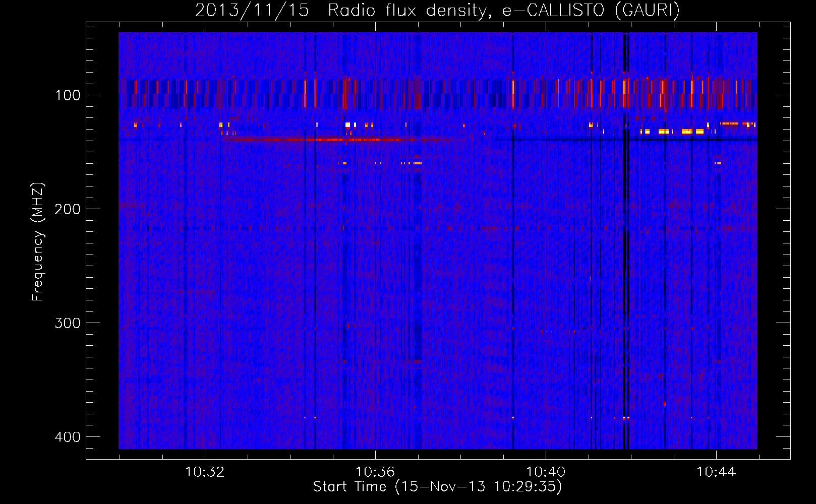Select the 'Frequency (MHZ)' axis label

coord(38,242)
